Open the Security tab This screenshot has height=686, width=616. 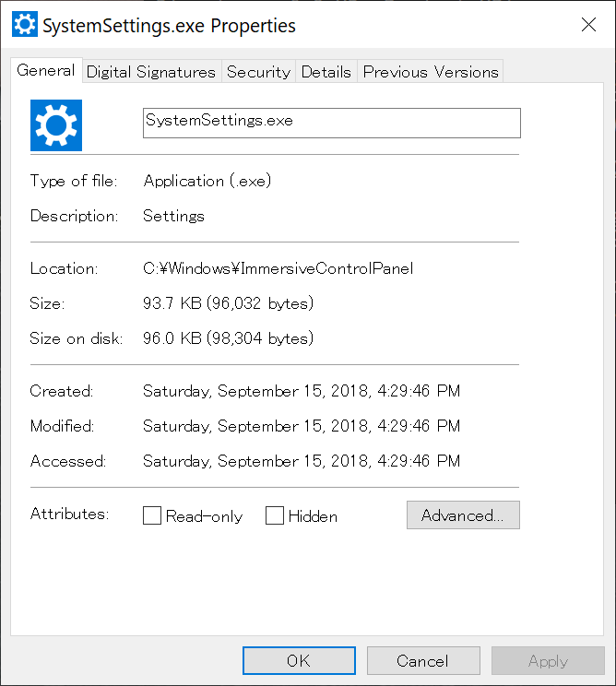[x=258, y=72]
